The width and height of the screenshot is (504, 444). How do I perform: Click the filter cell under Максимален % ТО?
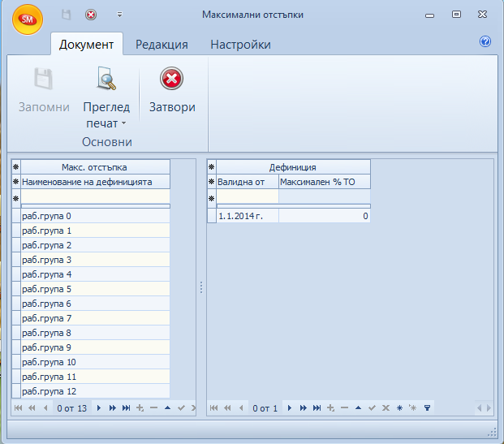click(x=325, y=196)
